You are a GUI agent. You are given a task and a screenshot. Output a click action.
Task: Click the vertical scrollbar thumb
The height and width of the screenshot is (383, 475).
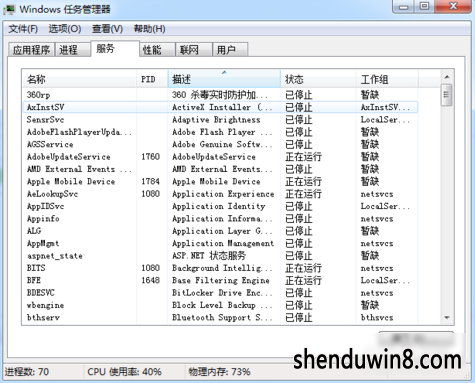[446, 95]
